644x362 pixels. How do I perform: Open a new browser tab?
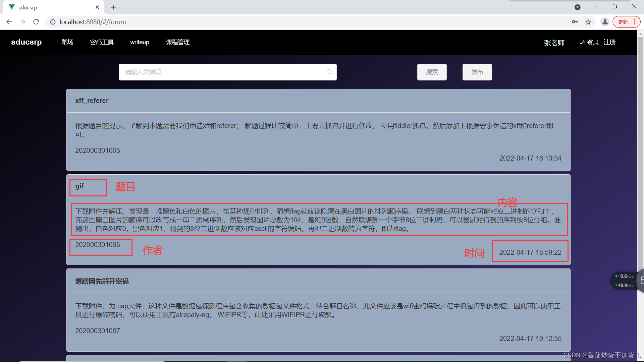(113, 7)
